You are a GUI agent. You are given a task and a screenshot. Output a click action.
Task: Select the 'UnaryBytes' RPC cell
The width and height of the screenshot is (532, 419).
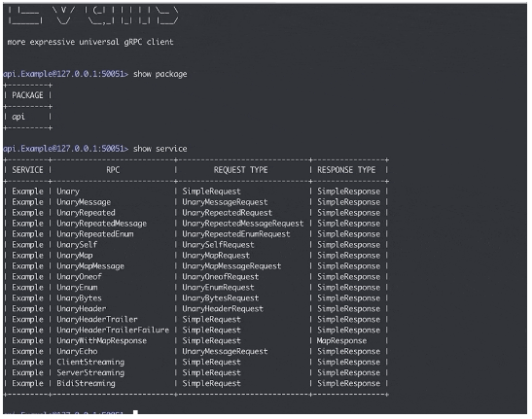pyautogui.click(x=79, y=298)
